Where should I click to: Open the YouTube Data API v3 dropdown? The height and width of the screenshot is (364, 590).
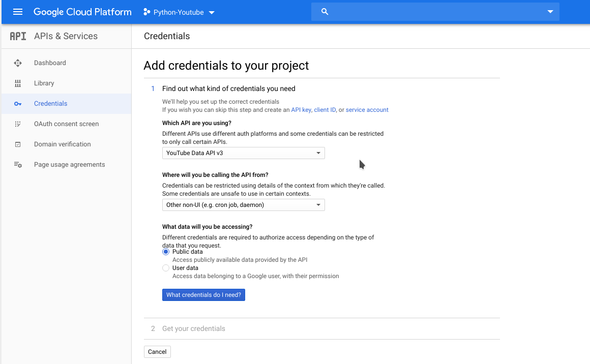(244, 153)
